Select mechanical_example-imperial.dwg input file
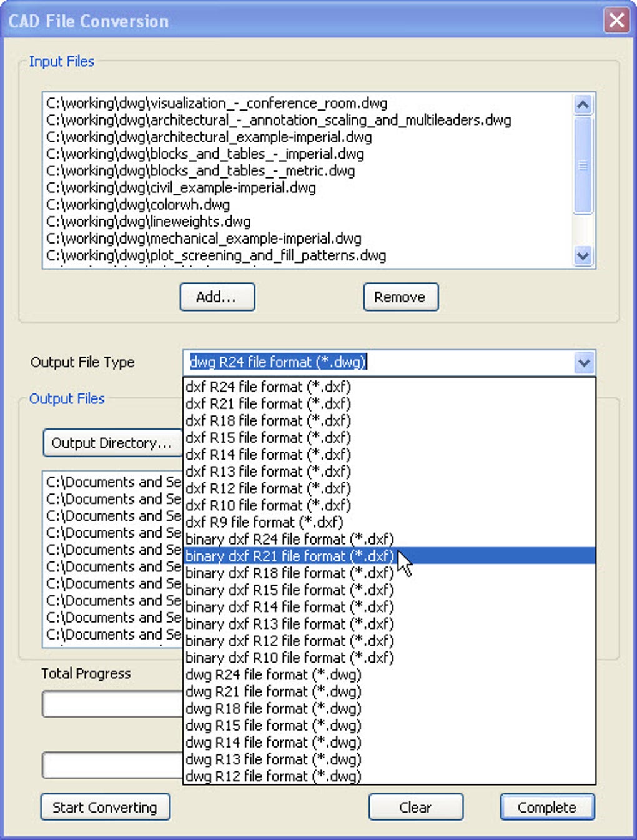637x840 pixels. 308,238
